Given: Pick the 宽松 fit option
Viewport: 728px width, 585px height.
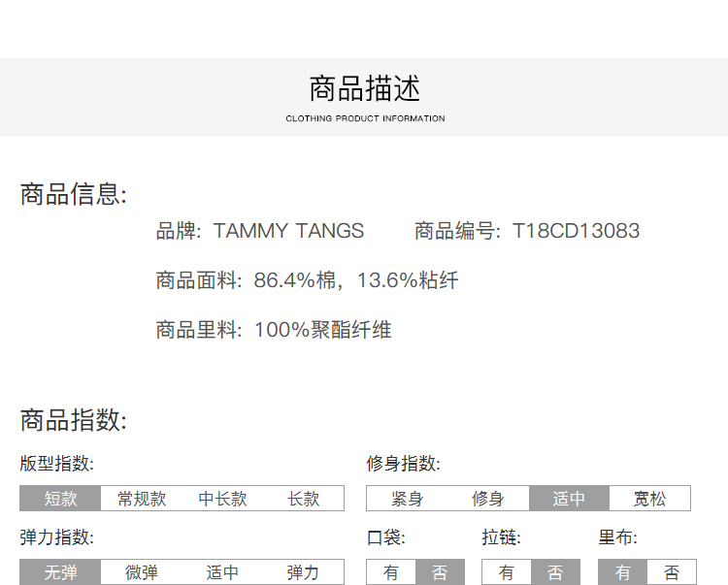Looking at the screenshot, I should pyautogui.click(x=650, y=499).
